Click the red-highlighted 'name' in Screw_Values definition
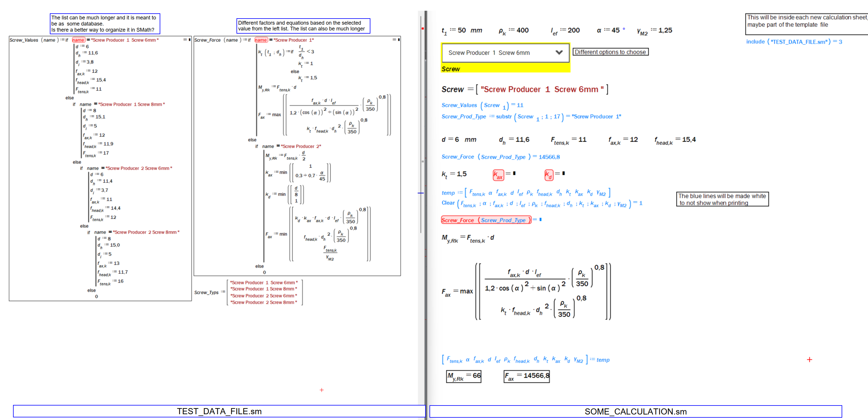The image size is (868, 420). point(78,40)
